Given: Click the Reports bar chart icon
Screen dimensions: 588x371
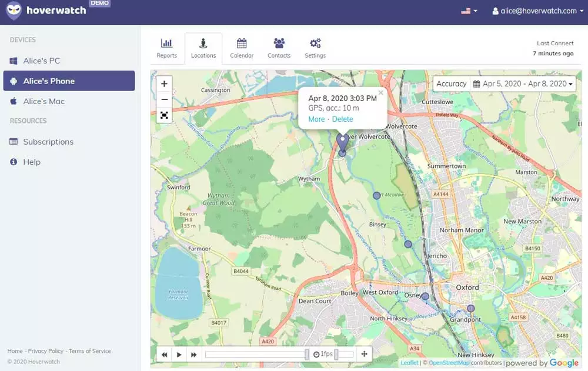Looking at the screenshot, I should tap(166, 43).
